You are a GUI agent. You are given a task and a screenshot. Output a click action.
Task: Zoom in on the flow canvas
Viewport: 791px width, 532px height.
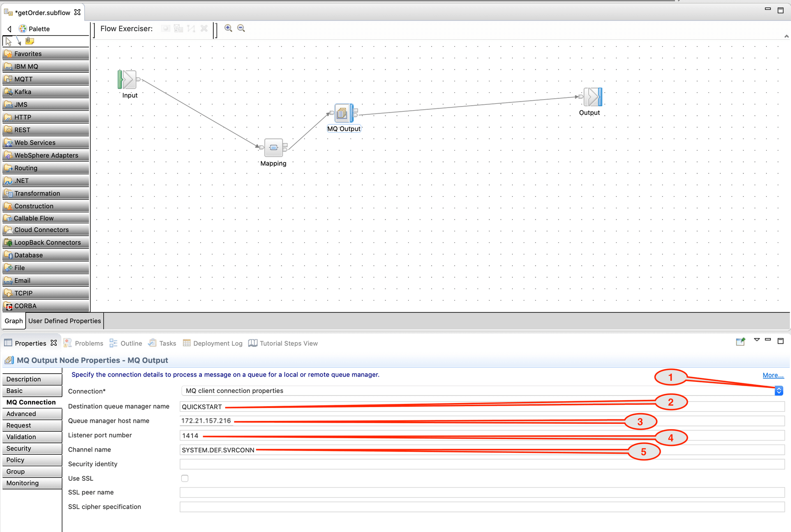point(228,28)
